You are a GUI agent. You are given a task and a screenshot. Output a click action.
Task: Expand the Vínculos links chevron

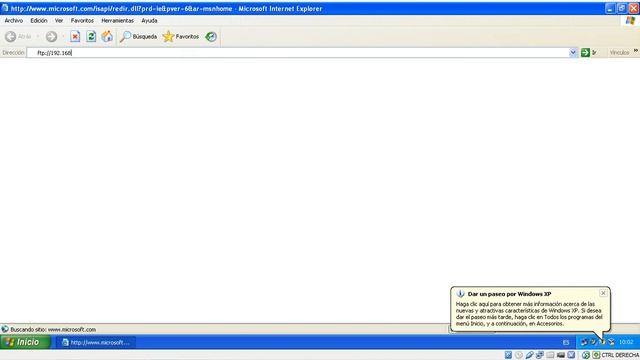click(636, 51)
